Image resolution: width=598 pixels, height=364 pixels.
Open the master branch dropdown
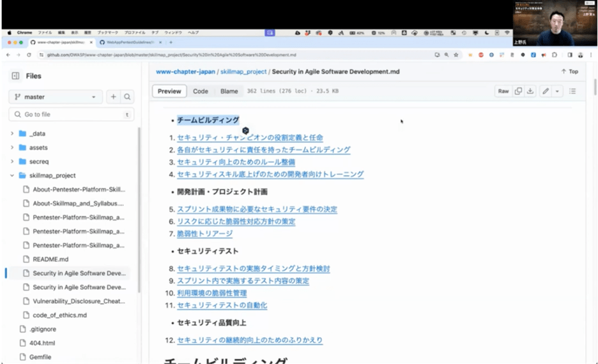pos(55,97)
